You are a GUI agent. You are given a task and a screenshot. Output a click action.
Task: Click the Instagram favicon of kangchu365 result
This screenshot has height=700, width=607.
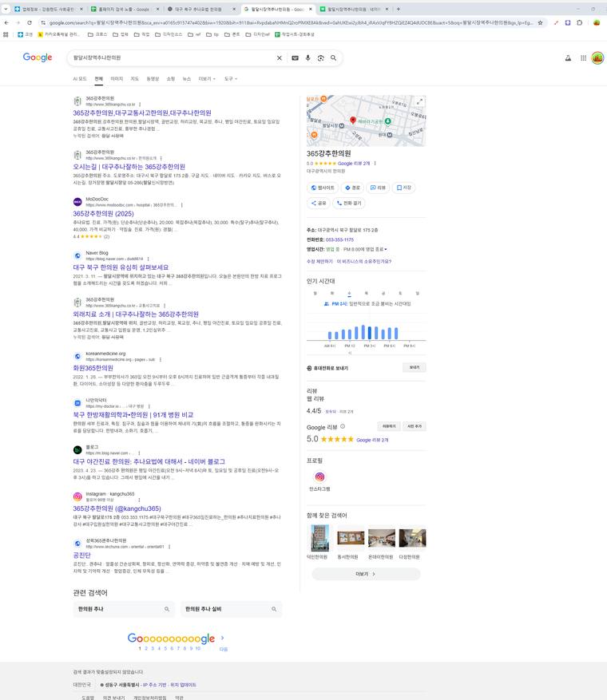point(77,496)
